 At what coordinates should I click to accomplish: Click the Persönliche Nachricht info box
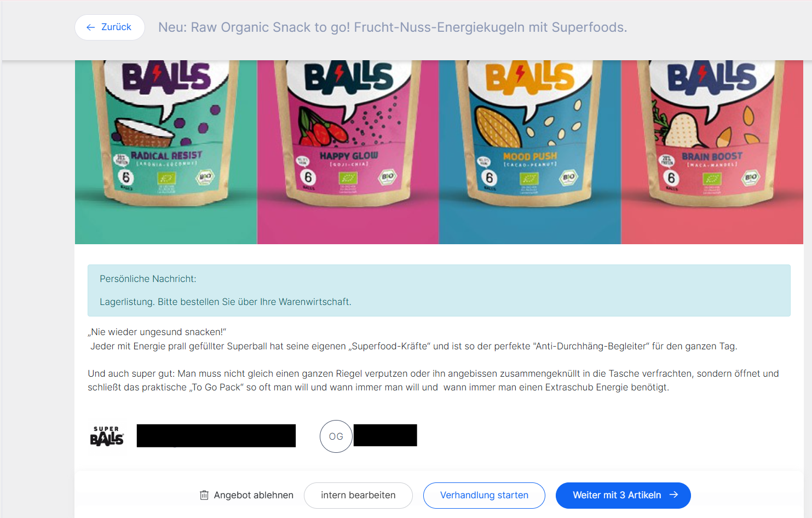[x=439, y=290]
